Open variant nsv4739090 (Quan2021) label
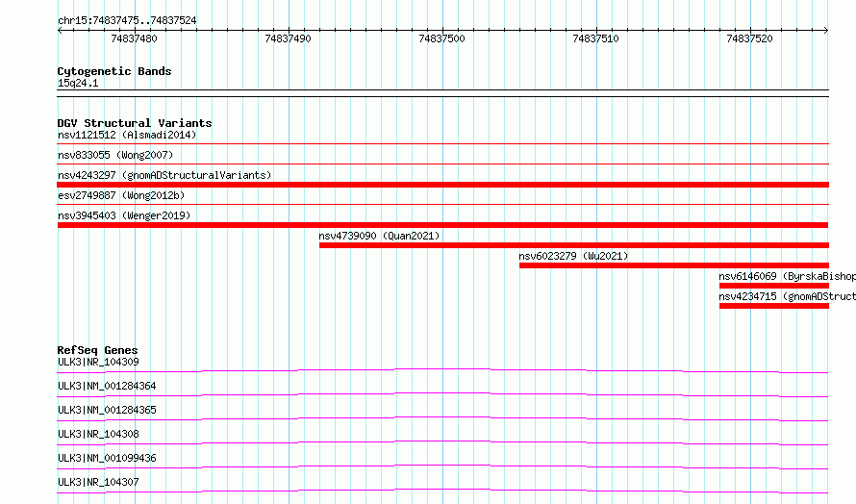 pyautogui.click(x=379, y=236)
